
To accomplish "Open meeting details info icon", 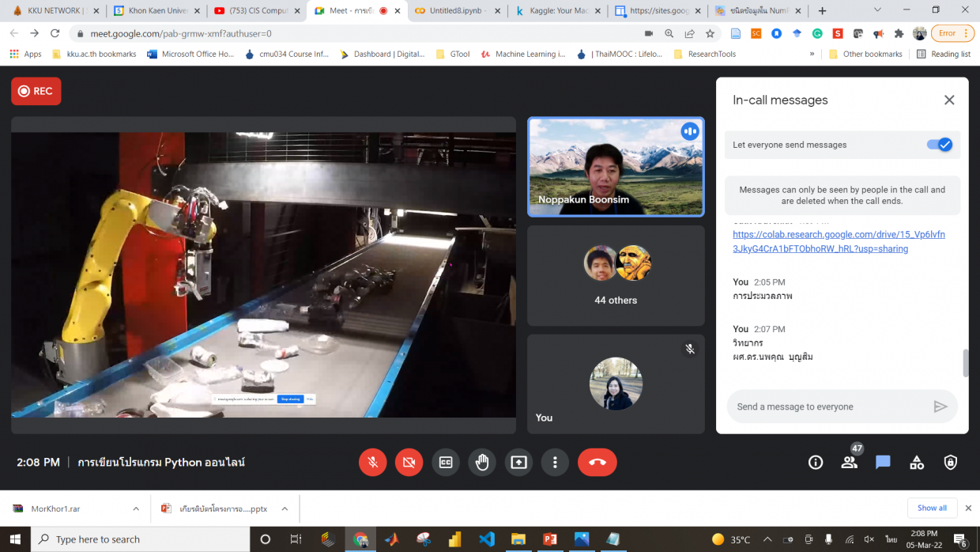I will pos(816,463).
